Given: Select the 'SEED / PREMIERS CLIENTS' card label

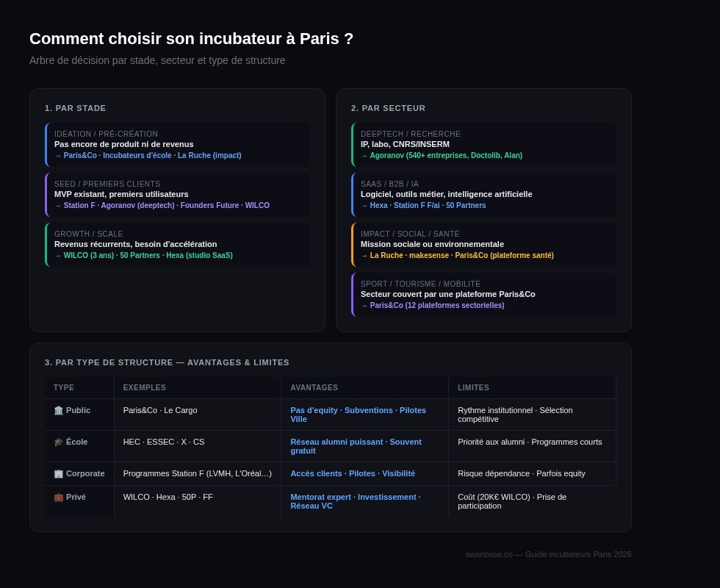Looking at the screenshot, I should coord(107,184).
